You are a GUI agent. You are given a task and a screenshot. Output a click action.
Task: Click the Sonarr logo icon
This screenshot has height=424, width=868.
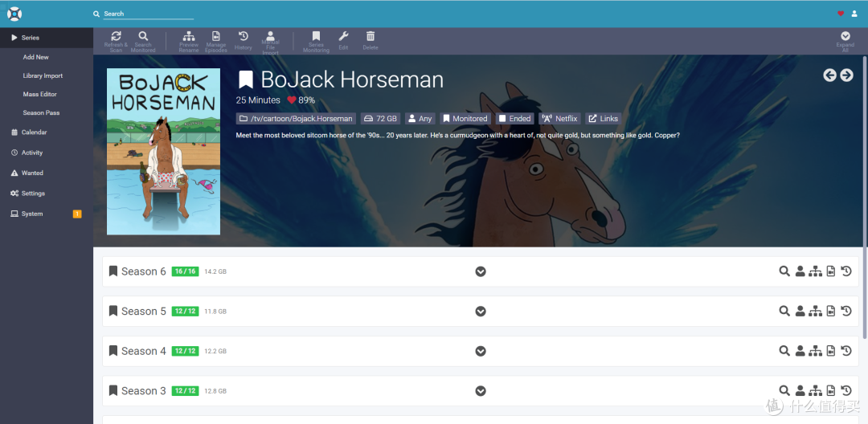pos(14,14)
